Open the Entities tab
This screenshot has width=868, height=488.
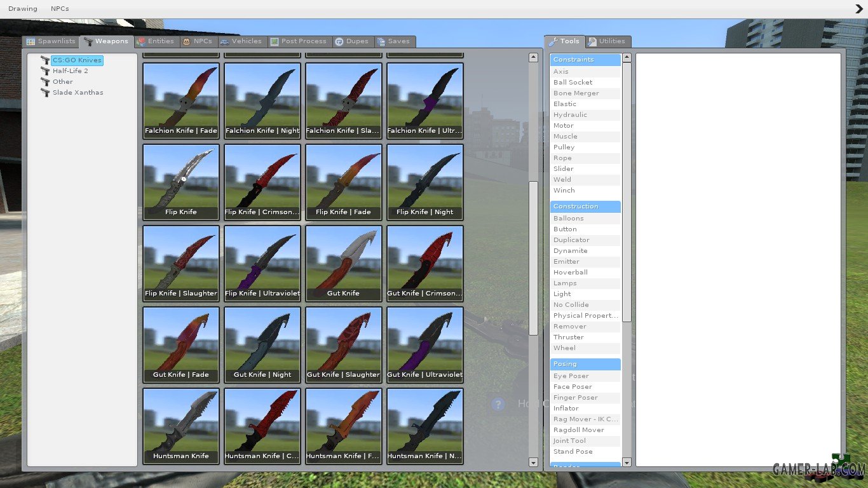(156, 41)
